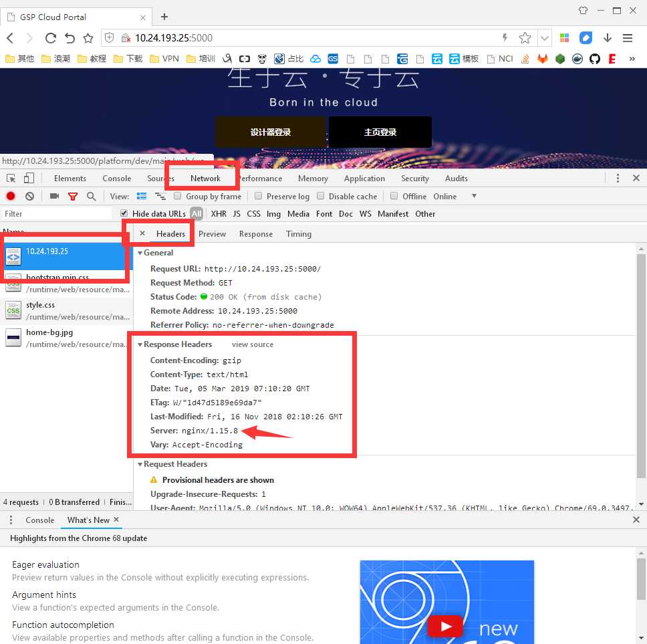647x644 pixels.
Task: Open the colorful grid extensions icon
Action: click(564, 38)
